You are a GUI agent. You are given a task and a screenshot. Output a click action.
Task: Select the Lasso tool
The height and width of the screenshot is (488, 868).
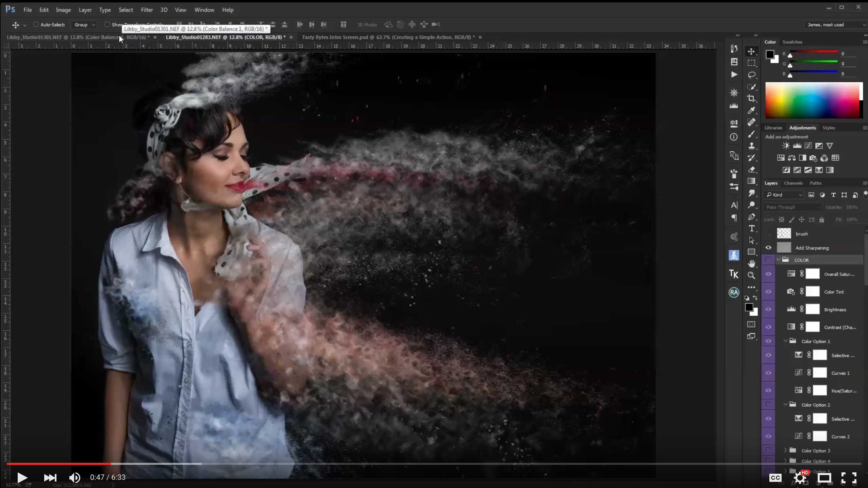(x=751, y=75)
